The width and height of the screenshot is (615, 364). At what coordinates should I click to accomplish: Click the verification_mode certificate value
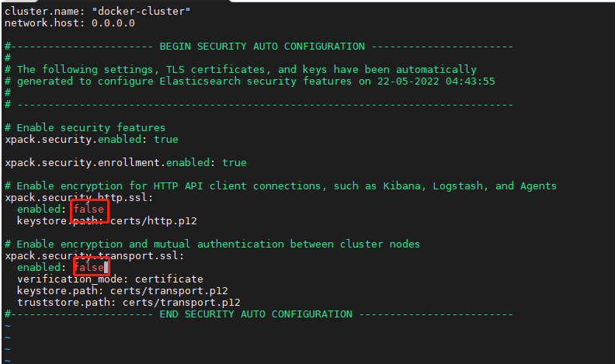[x=169, y=279]
